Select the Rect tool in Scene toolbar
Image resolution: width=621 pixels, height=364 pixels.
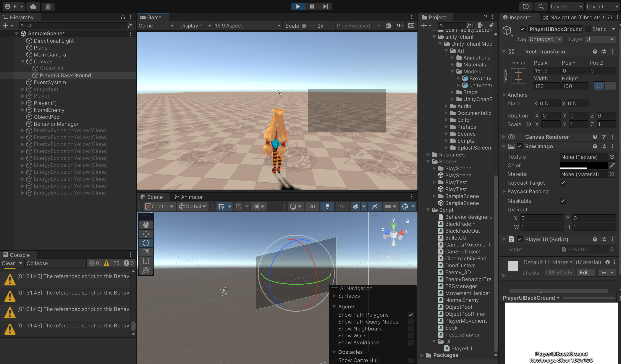click(x=146, y=261)
